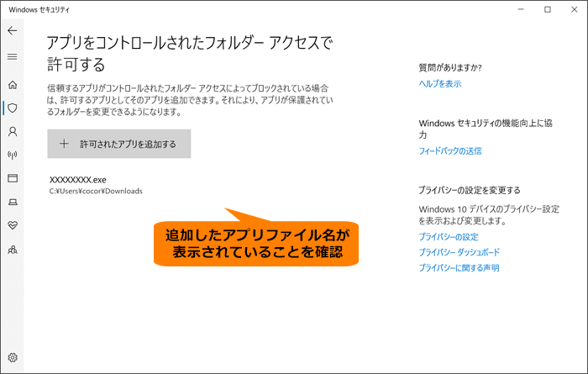Open the hamburger navigation menu
Screen dimensions: 588x374
pos(13,56)
